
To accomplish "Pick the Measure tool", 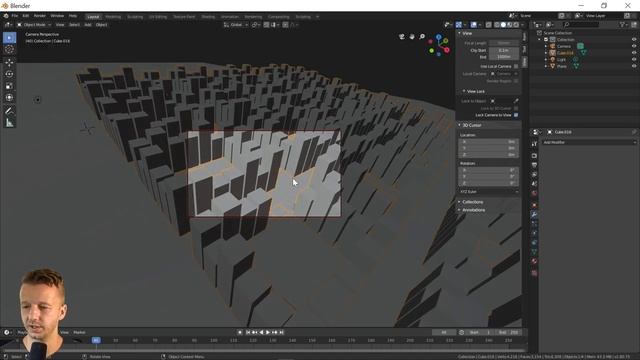I will [9, 123].
